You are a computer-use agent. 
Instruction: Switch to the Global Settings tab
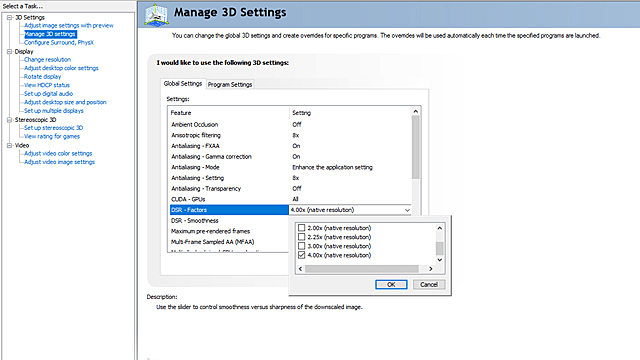183,84
